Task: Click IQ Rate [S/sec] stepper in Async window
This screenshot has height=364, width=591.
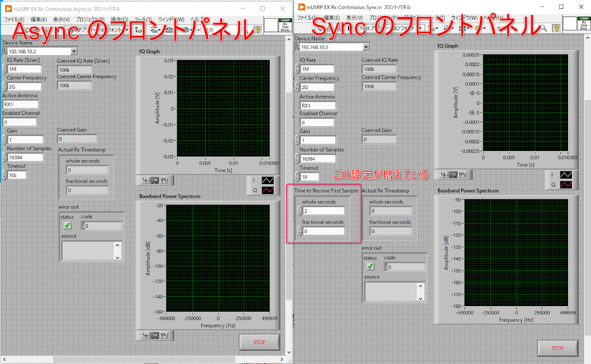Action: [4, 69]
